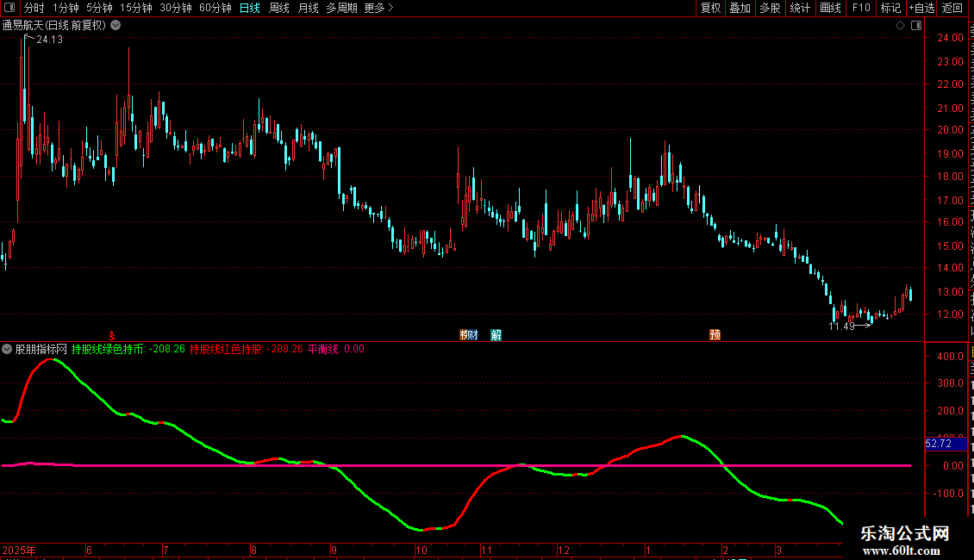Open 多周期 multi-period view
This screenshot has width=974, height=560.
(341, 8)
